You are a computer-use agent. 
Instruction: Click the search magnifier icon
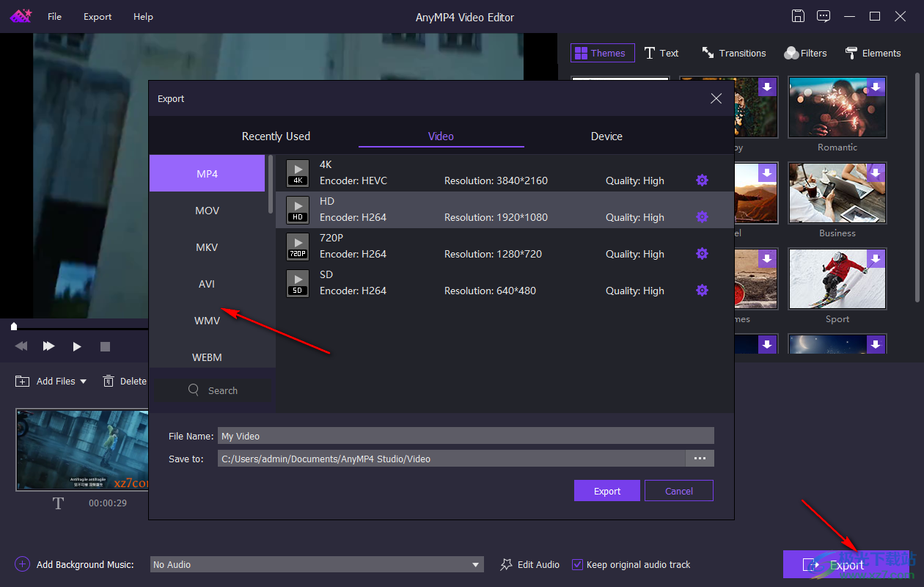pos(194,390)
